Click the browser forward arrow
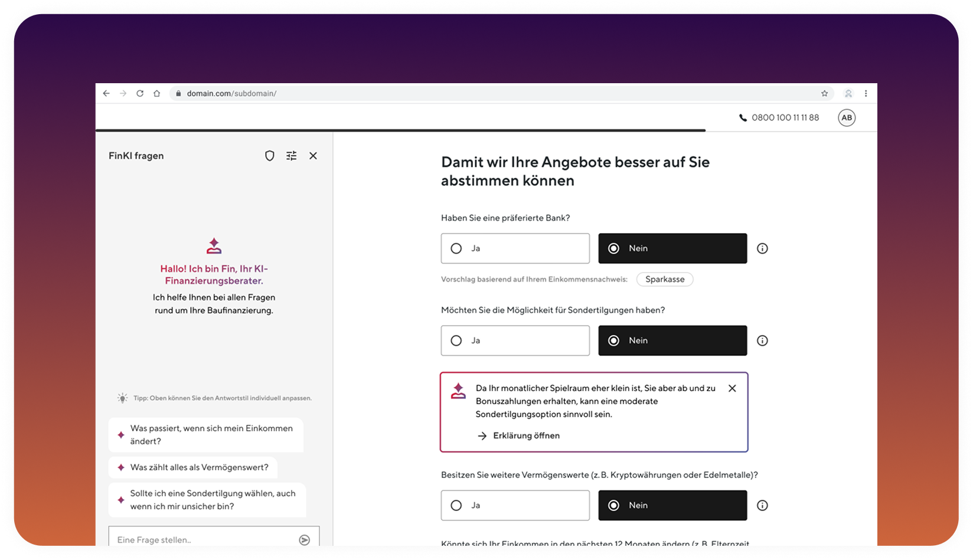The width and height of the screenshot is (973, 560). point(123,93)
